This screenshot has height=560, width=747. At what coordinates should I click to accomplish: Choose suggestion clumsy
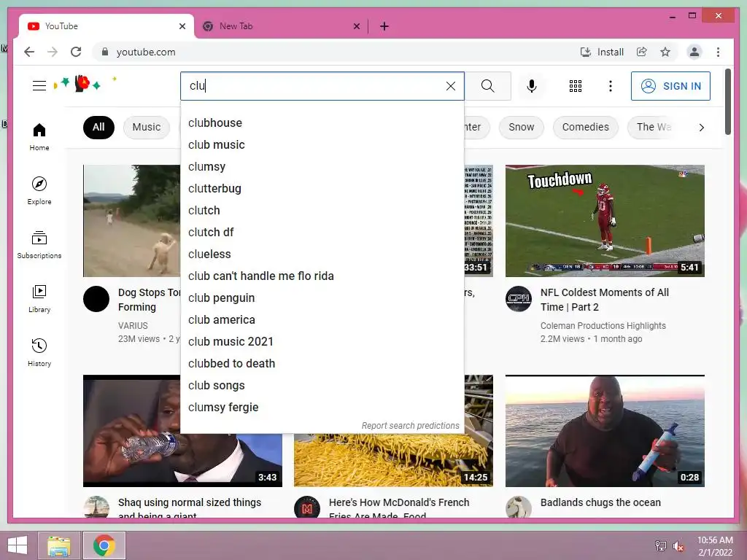pyautogui.click(x=322, y=167)
